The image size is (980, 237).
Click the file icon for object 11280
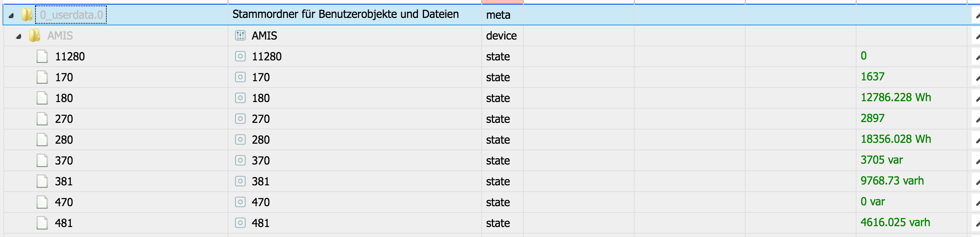pyautogui.click(x=42, y=57)
